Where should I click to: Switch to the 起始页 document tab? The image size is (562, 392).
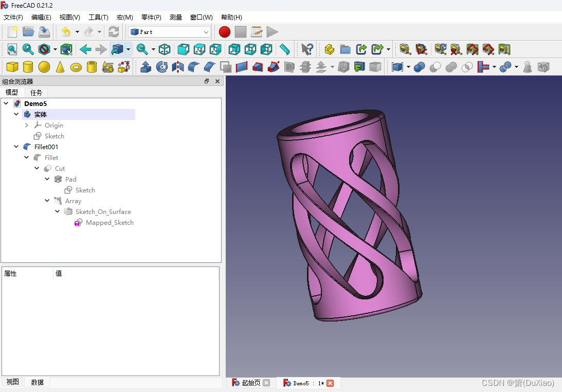tap(251, 383)
